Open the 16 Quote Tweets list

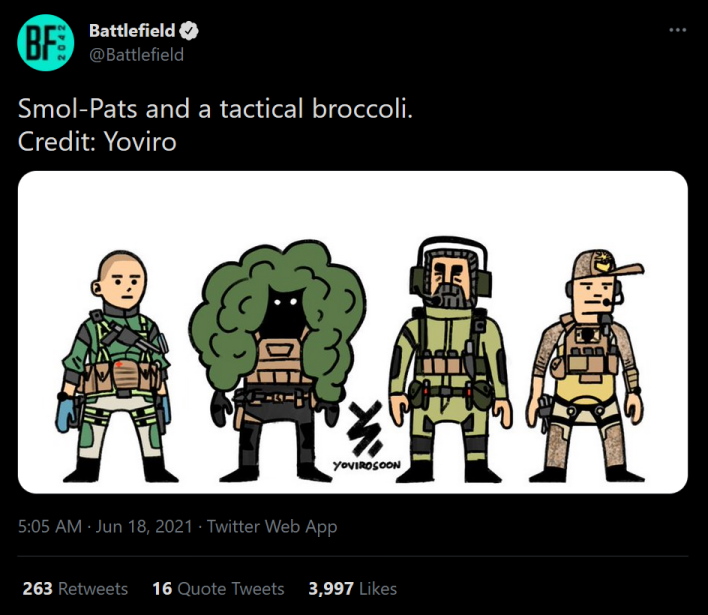(x=218, y=589)
